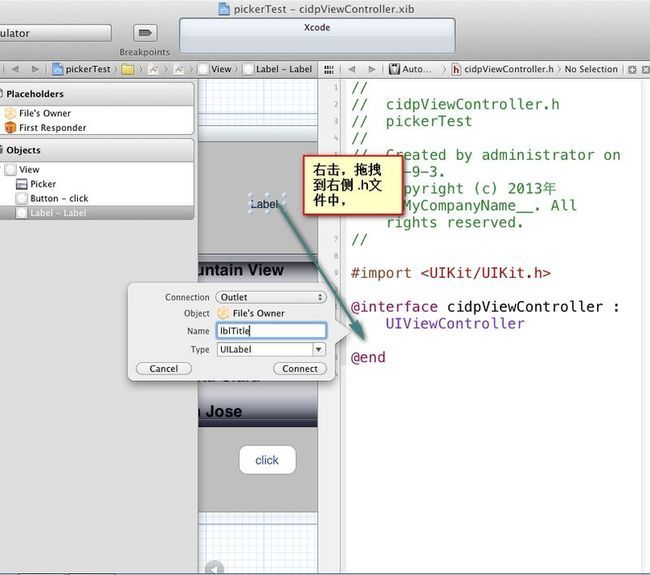Select pickerTest project in jump bar
Image resolution: width=650 pixels, height=575 pixels.
coord(82,69)
